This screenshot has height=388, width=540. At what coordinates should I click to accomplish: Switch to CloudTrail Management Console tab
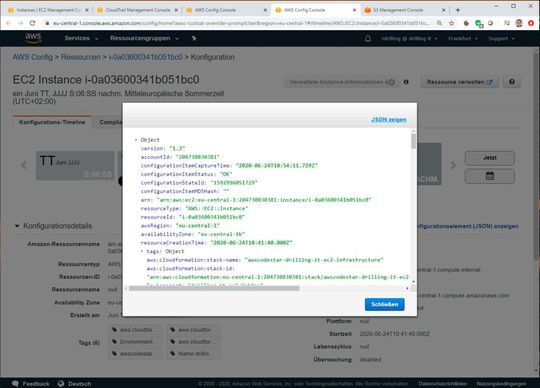[137, 10]
